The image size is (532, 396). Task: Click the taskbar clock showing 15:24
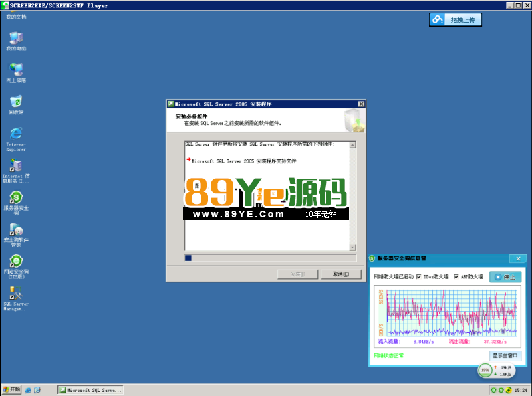(521, 390)
